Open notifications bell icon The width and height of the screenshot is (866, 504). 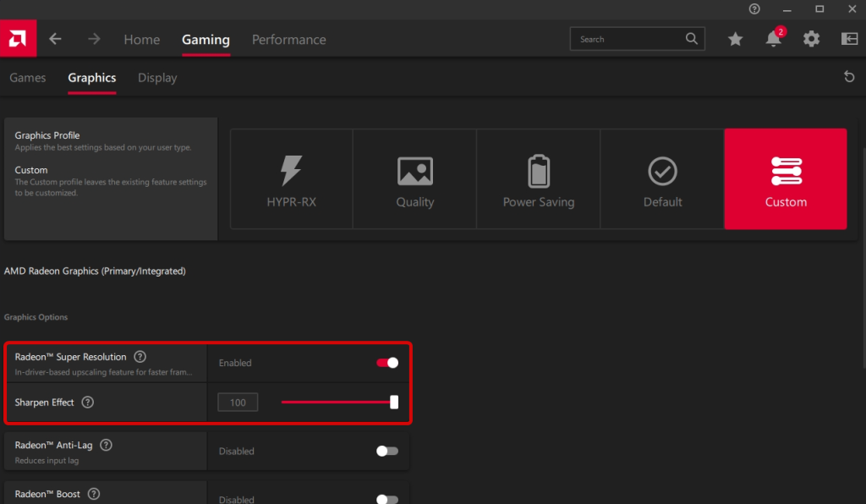773,39
